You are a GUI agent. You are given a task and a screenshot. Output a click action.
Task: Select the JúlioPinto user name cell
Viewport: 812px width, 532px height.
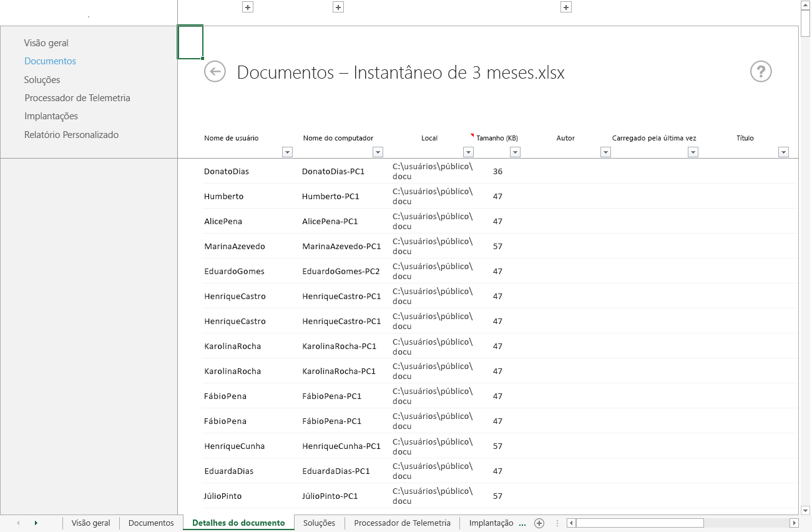[x=223, y=496]
